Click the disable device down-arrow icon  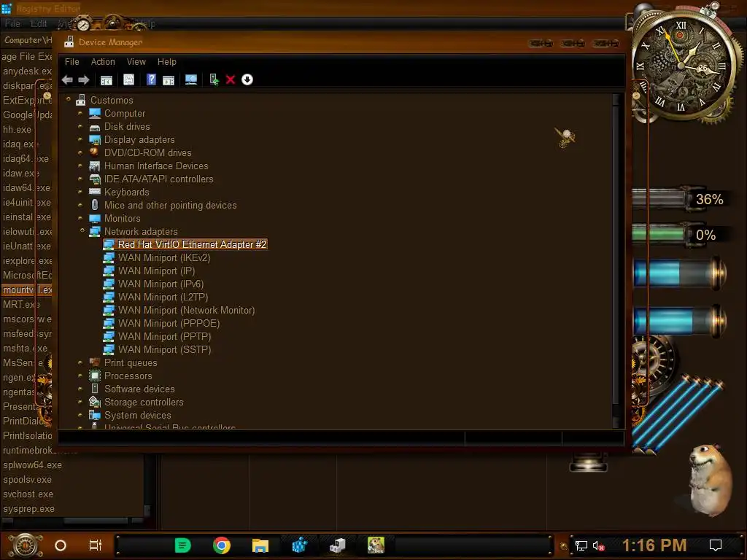[x=247, y=79]
